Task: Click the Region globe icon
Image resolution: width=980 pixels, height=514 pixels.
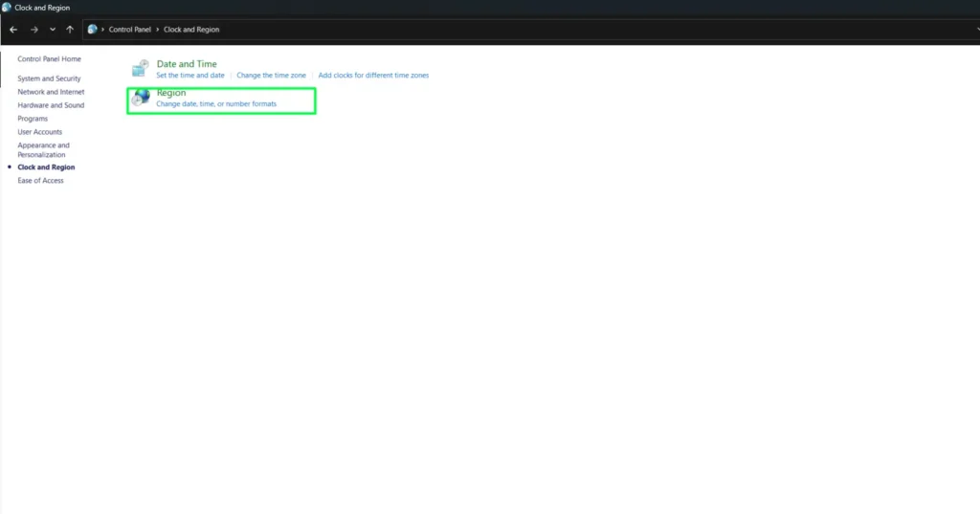Action: click(141, 98)
